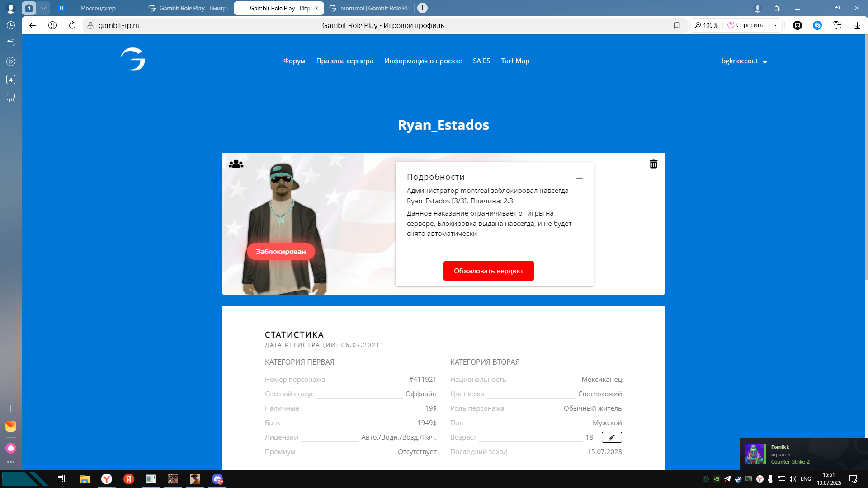Click the pencil edit icon next to age
868x488 pixels.
click(x=612, y=437)
